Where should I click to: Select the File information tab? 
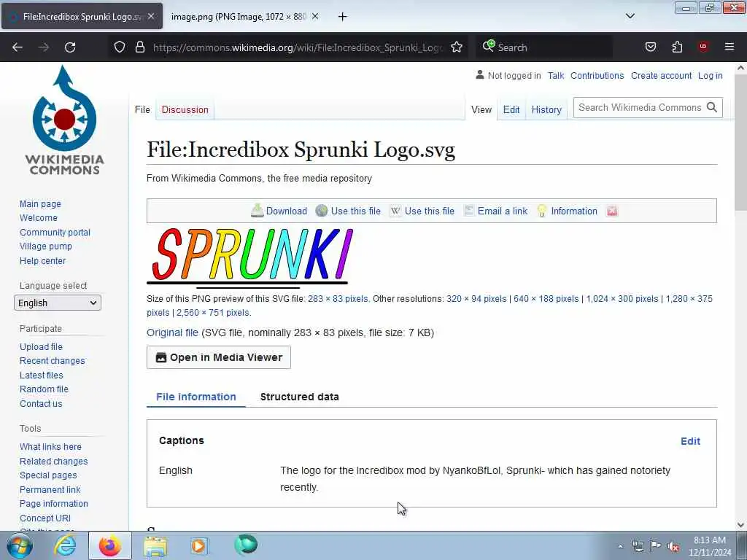coord(196,397)
